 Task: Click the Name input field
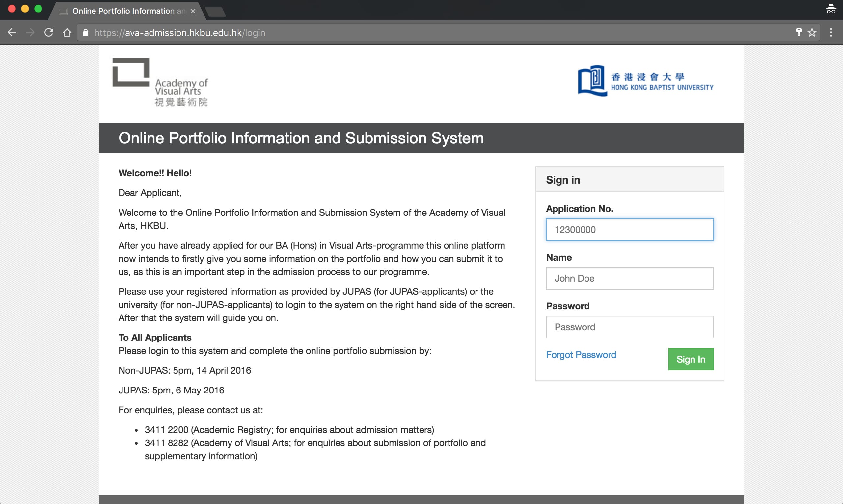click(630, 278)
